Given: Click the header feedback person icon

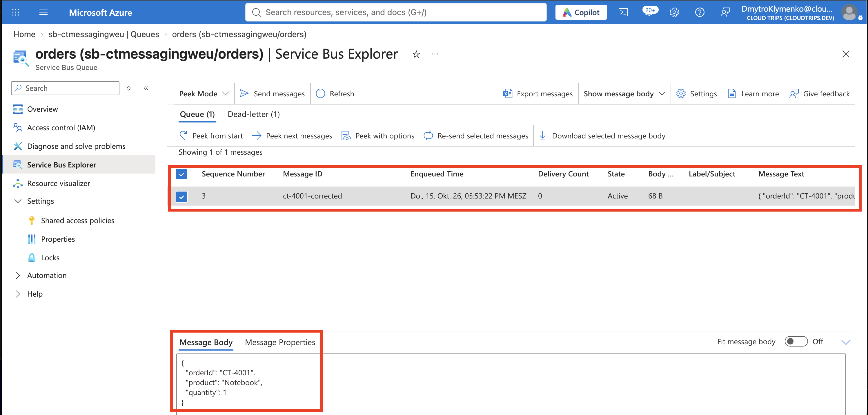Looking at the screenshot, I should point(725,12).
